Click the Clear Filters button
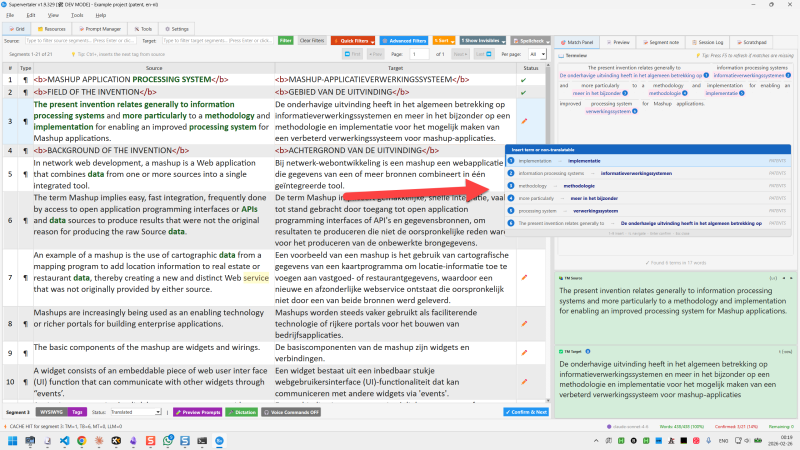800x450 pixels. tap(312, 41)
